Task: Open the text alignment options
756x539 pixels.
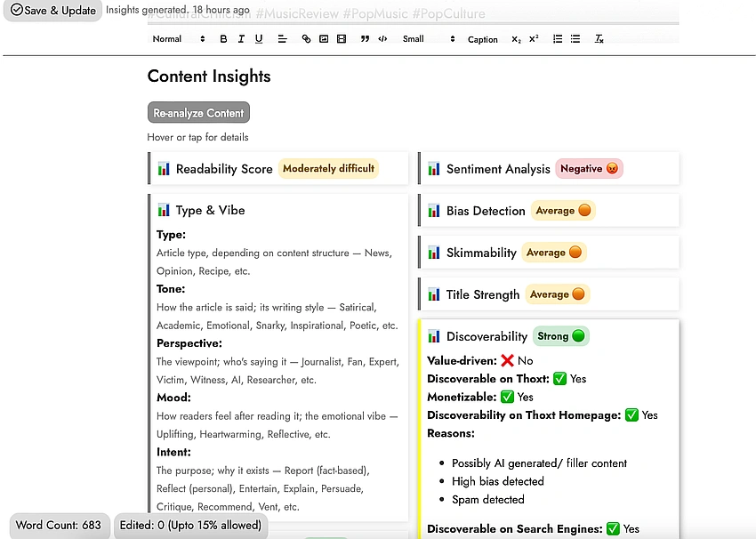Action: click(x=281, y=38)
